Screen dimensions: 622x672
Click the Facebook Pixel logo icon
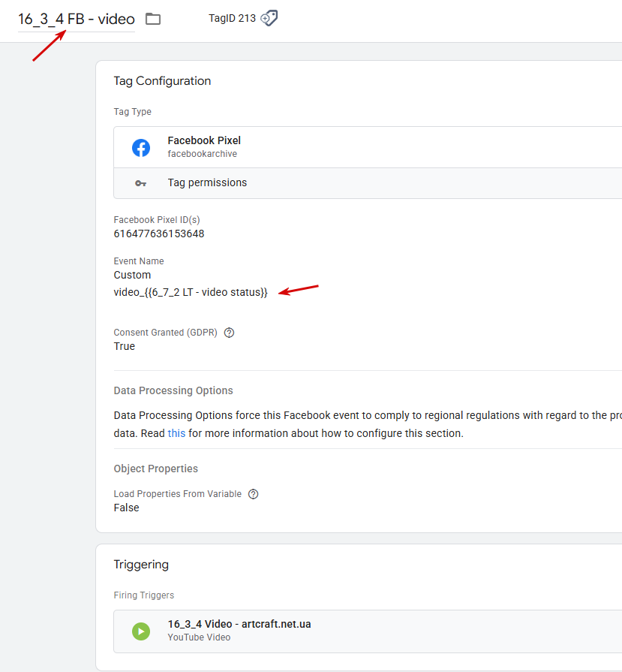click(141, 148)
